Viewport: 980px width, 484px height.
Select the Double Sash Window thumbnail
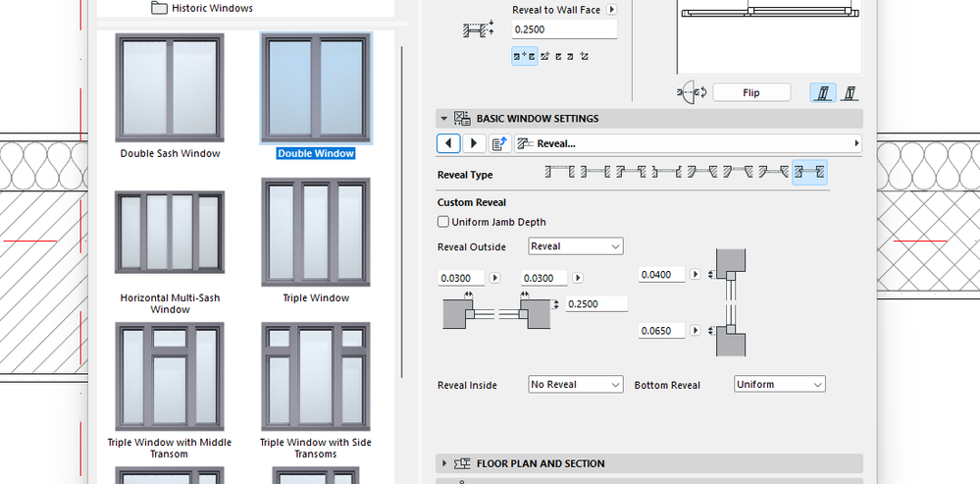[x=170, y=88]
